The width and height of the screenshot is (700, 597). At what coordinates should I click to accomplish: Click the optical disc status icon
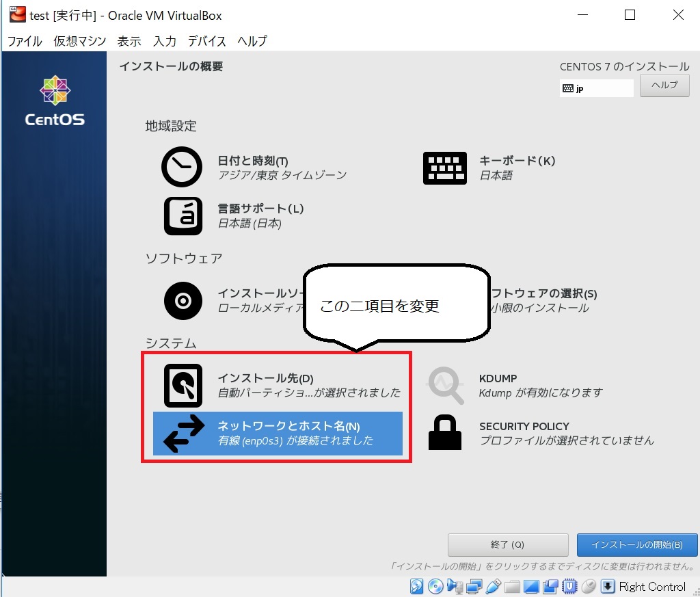tap(435, 586)
